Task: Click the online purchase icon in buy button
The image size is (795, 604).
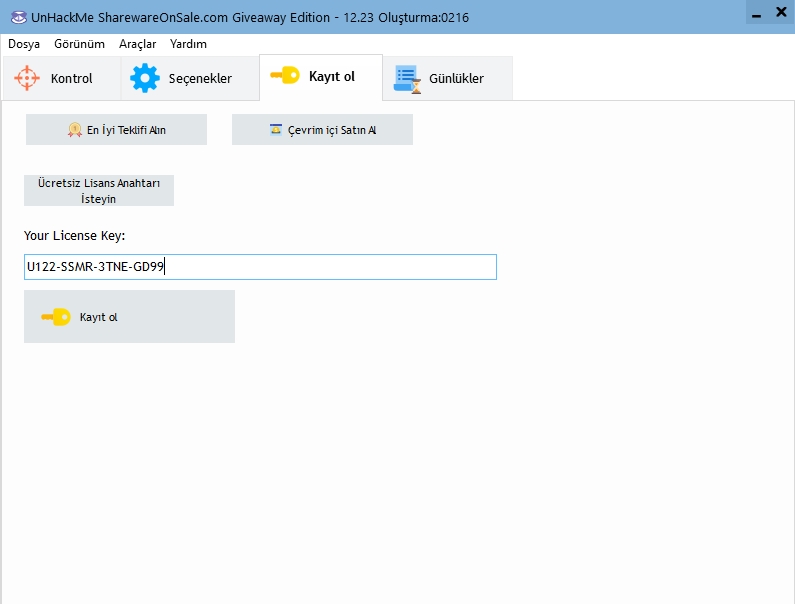Action: [275, 129]
